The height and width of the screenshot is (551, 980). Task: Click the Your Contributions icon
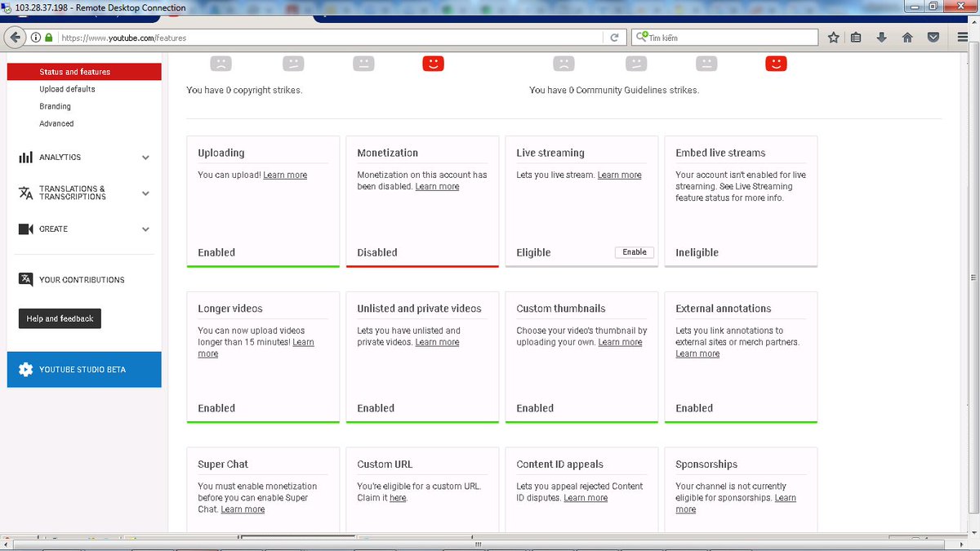click(x=25, y=279)
